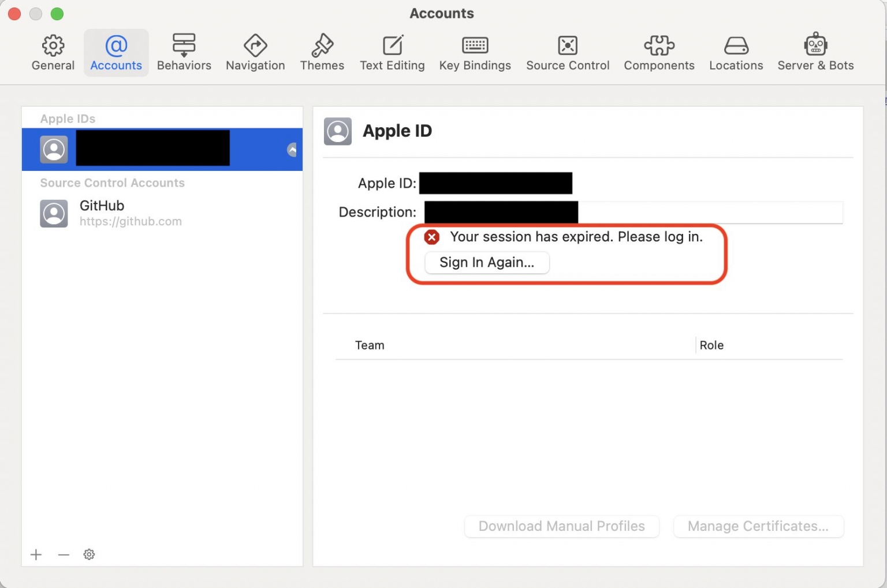Switch to the Behaviors icon
The height and width of the screenshot is (588, 887).
(184, 52)
